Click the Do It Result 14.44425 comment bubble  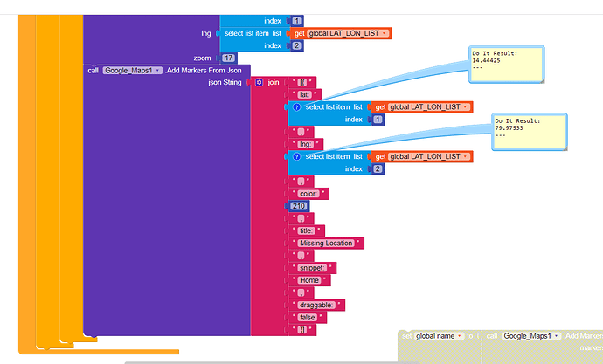tap(506, 64)
